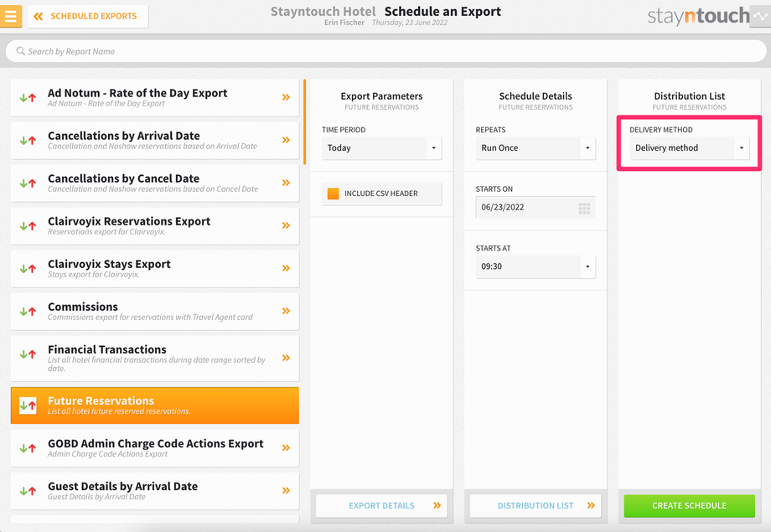Click double chevron on Cancellations by Cancel Date
Screen dimensions: 771x532
click(x=286, y=183)
